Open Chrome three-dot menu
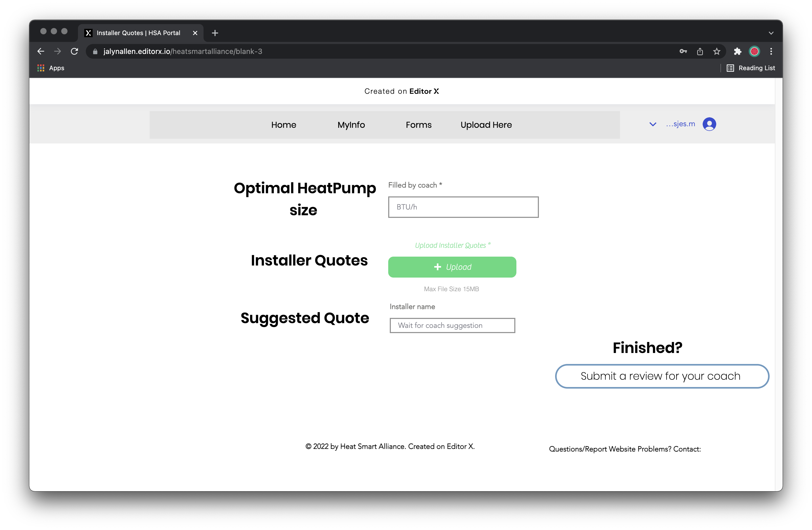Screen dimensions: 812x530 tap(771, 51)
